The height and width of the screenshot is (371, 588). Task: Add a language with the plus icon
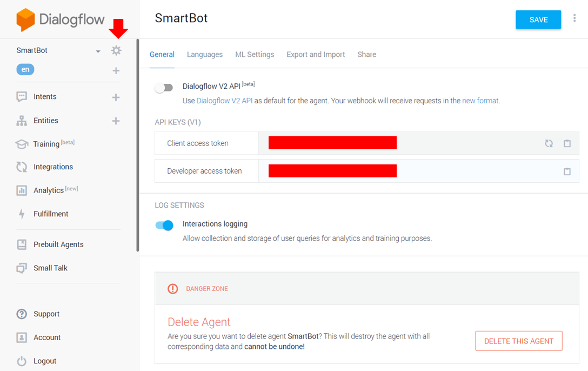click(116, 71)
